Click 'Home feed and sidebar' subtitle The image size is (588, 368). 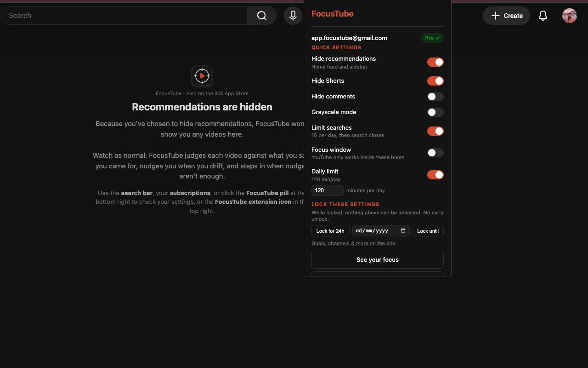pyautogui.click(x=339, y=67)
